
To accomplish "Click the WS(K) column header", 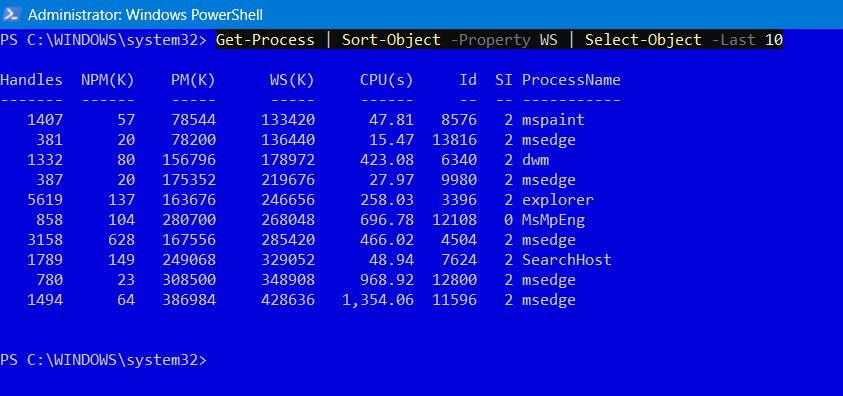I will coord(292,80).
